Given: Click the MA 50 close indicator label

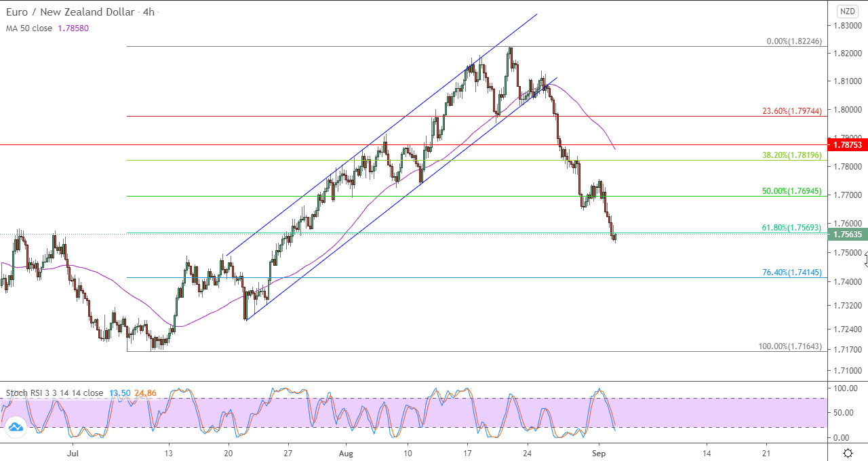Looking at the screenshot, I should coord(28,28).
